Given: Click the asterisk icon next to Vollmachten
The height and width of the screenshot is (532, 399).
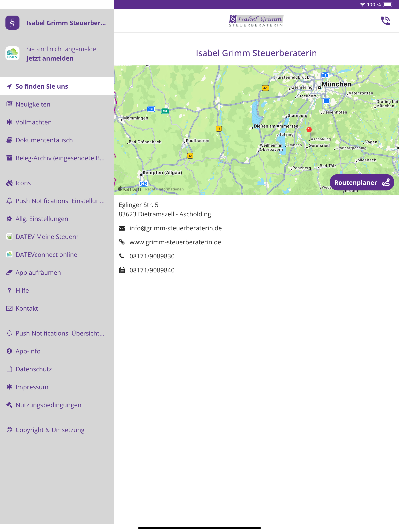Looking at the screenshot, I should pos(9,122).
